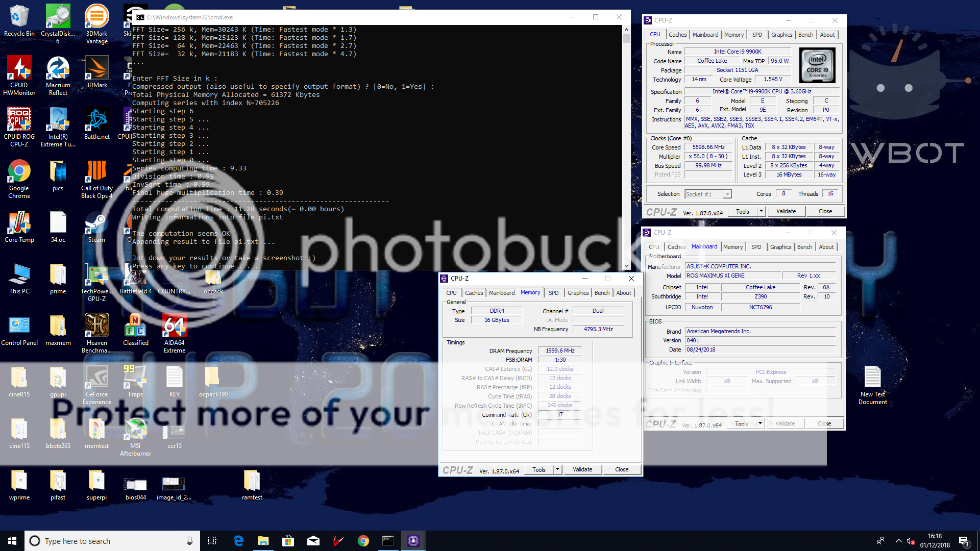Expand Tools arrow in top CPU-Z window
Image resolution: width=980 pixels, height=551 pixels.
pyautogui.click(x=761, y=211)
